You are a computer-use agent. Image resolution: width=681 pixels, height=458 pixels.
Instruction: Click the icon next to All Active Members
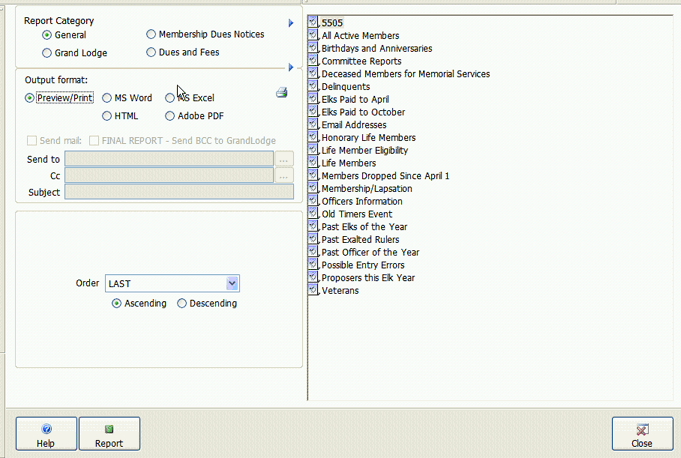click(314, 35)
